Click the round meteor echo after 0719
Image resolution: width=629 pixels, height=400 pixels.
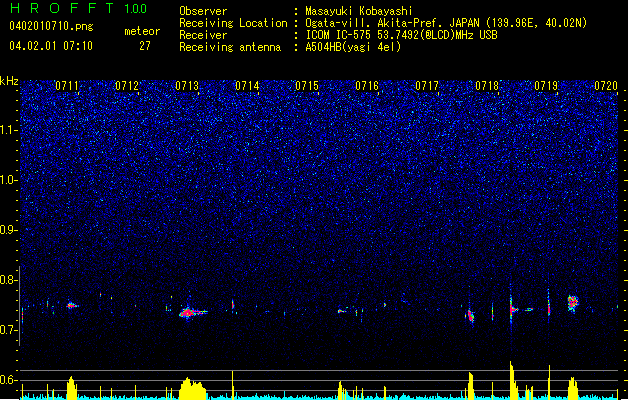[x=573, y=303]
